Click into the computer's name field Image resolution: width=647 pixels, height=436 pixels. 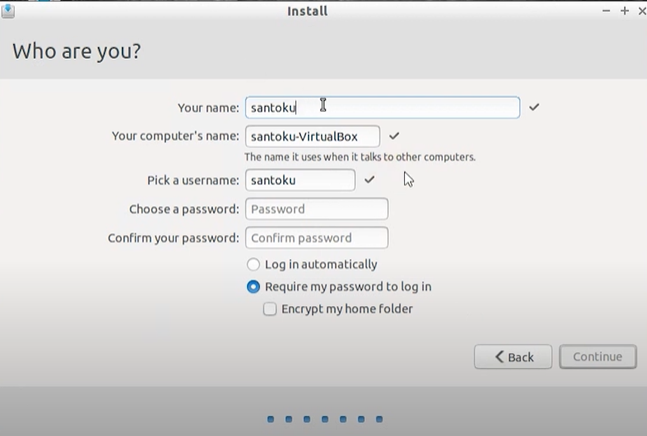click(312, 136)
